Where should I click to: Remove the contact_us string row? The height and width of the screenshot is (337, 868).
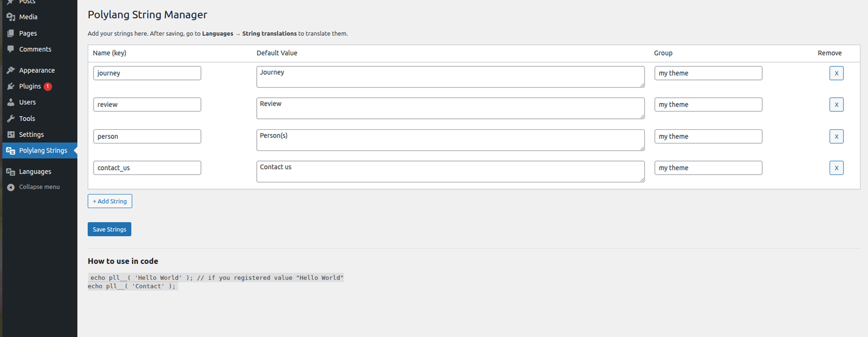pyautogui.click(x=836, y=168)
